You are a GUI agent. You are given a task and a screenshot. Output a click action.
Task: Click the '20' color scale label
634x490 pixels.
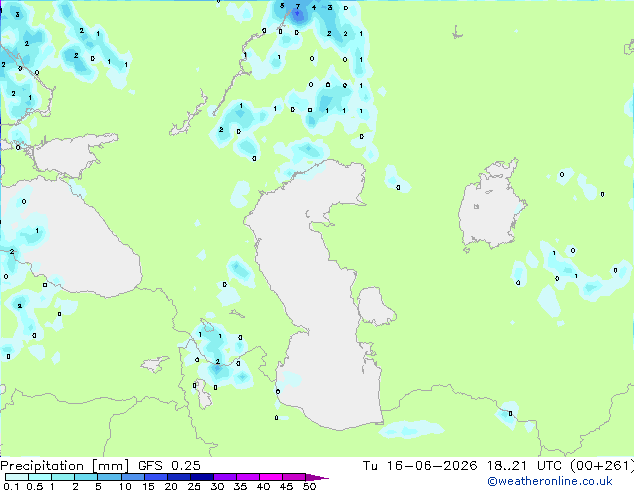point(171,486)
